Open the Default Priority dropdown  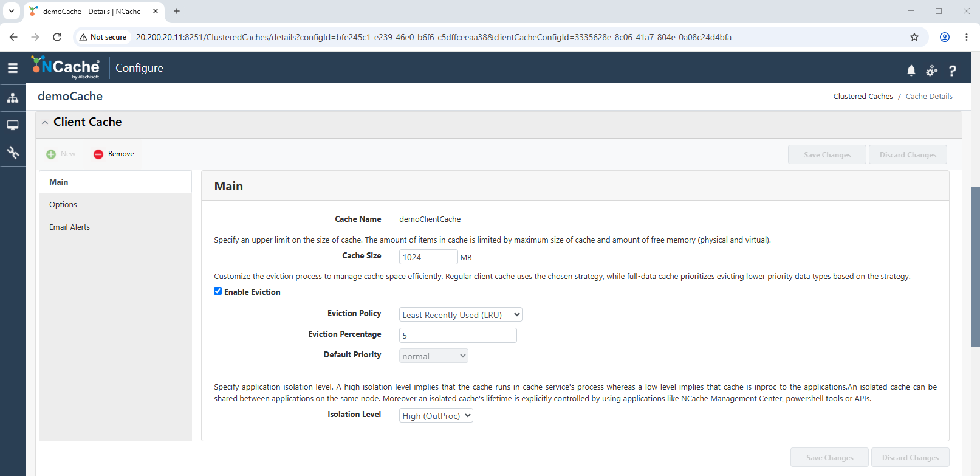pos(434,356)
